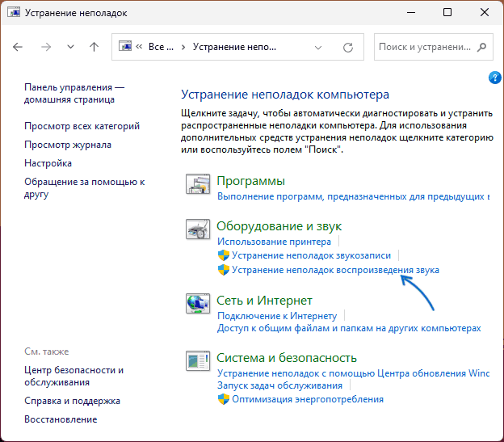Open recent locations chevron next to forward arrow
The width and height of the screenshot is (504, 442).
[70, 47]
